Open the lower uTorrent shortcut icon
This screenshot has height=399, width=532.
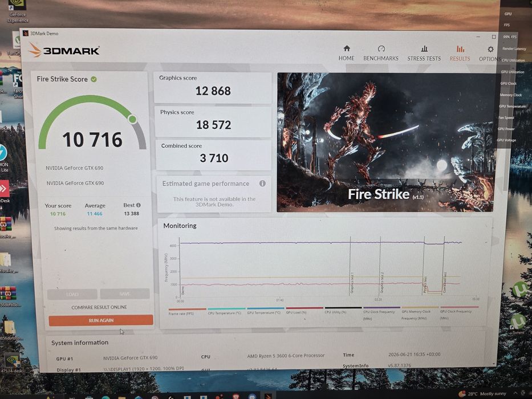[x=518, y=324]
